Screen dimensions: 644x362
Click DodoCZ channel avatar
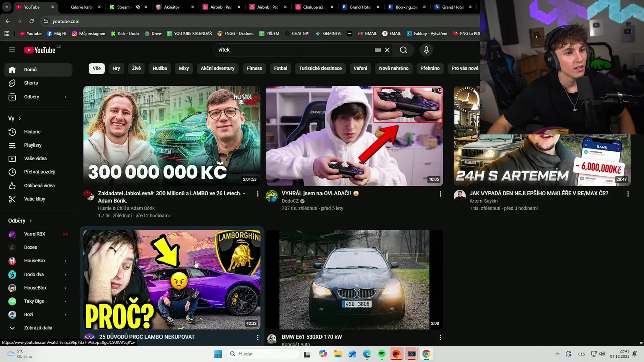[x=272, y=196]
